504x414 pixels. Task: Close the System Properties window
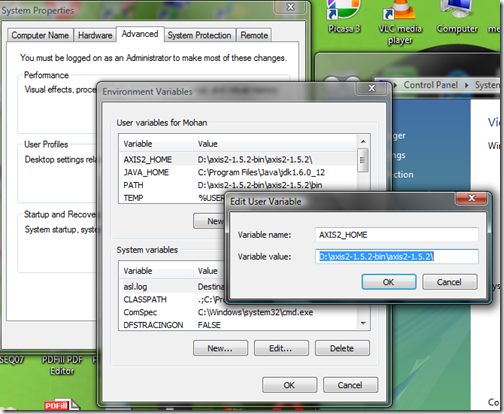pos(291,7)
